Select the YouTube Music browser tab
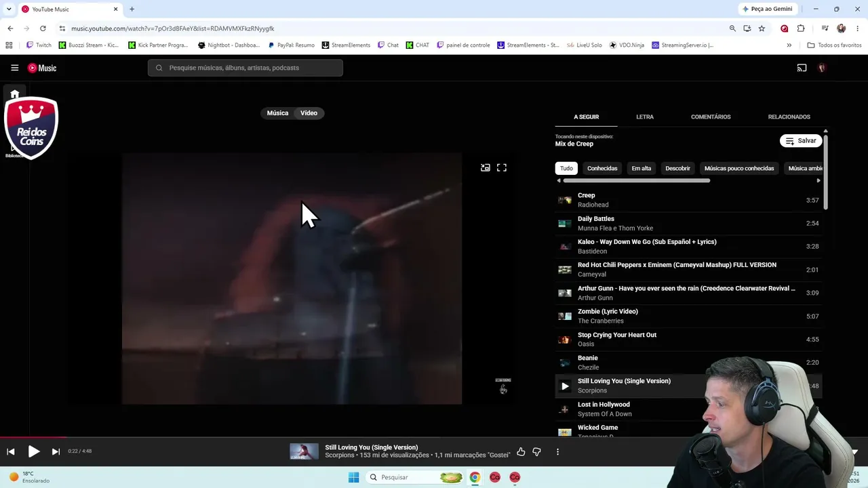 [x=70, y=9]
